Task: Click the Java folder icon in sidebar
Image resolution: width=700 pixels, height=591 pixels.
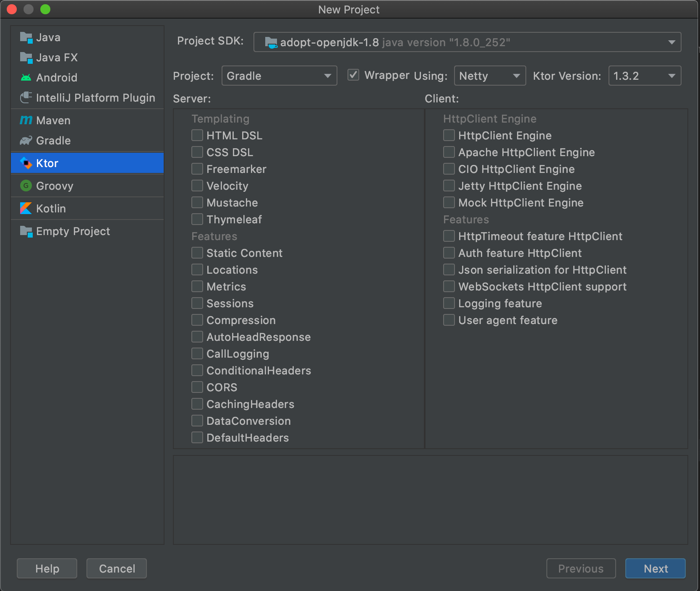Action: (x=26, y=38)
